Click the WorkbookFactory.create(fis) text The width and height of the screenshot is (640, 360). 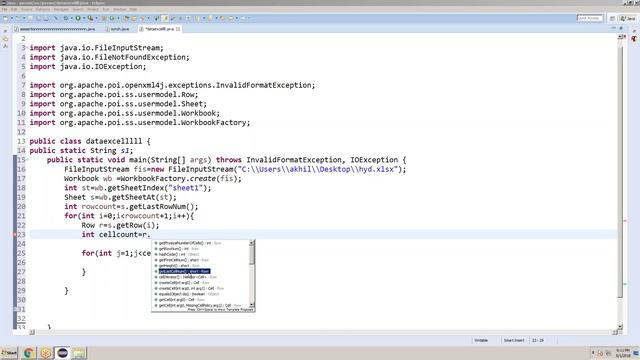pyautogui.click(x=181, y=178)
